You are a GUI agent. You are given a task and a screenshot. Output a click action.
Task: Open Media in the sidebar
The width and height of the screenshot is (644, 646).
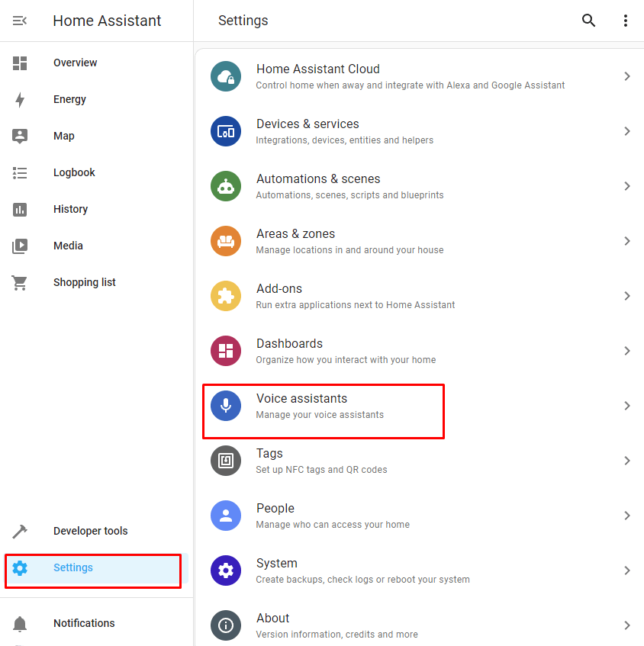click(x=68, y=246)
